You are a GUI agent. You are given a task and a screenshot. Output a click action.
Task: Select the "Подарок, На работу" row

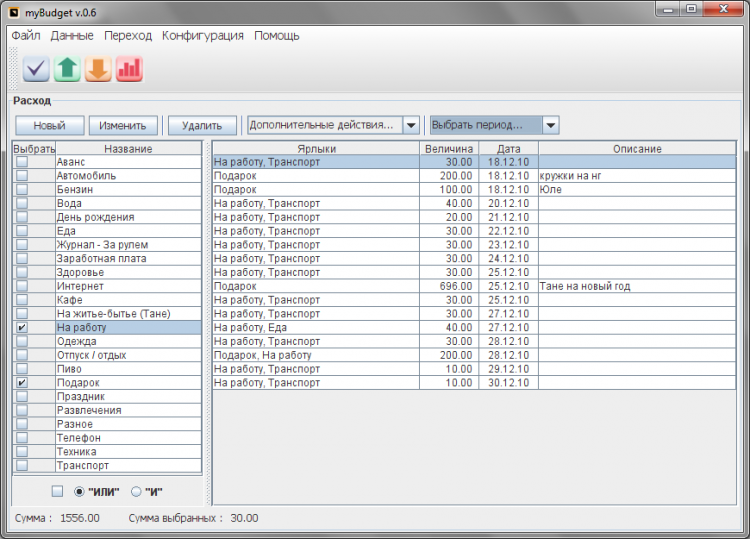474,355
